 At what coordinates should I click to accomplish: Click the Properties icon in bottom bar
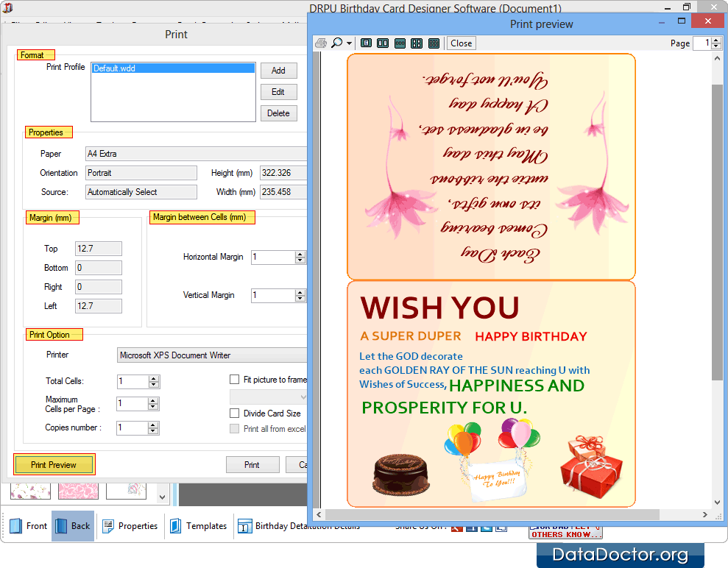[108, 526]
